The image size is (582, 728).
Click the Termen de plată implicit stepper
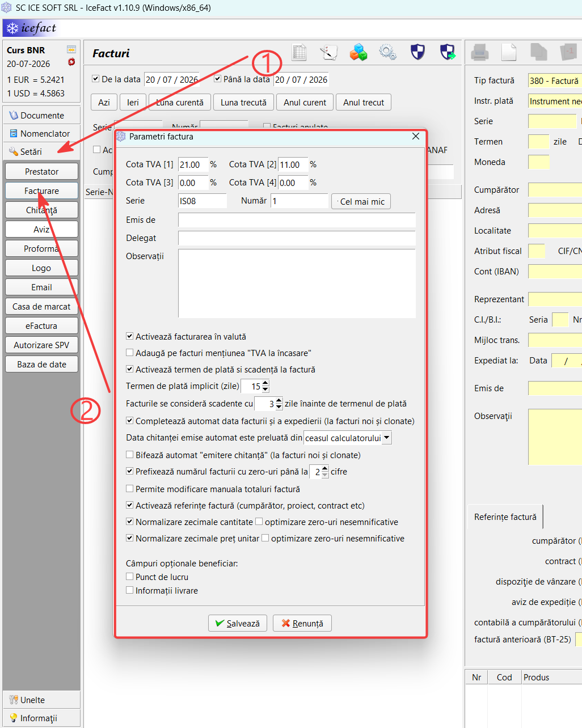click(265, 386)
